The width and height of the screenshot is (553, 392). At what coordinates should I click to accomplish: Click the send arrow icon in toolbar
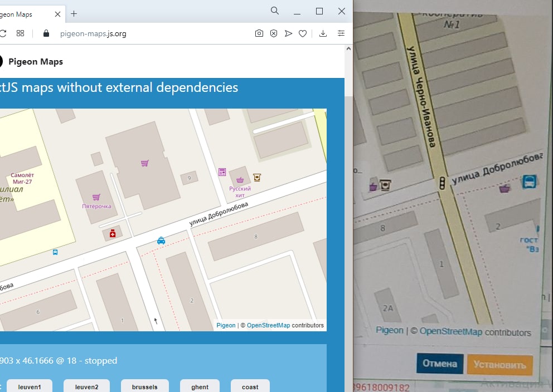click(288, 33)
